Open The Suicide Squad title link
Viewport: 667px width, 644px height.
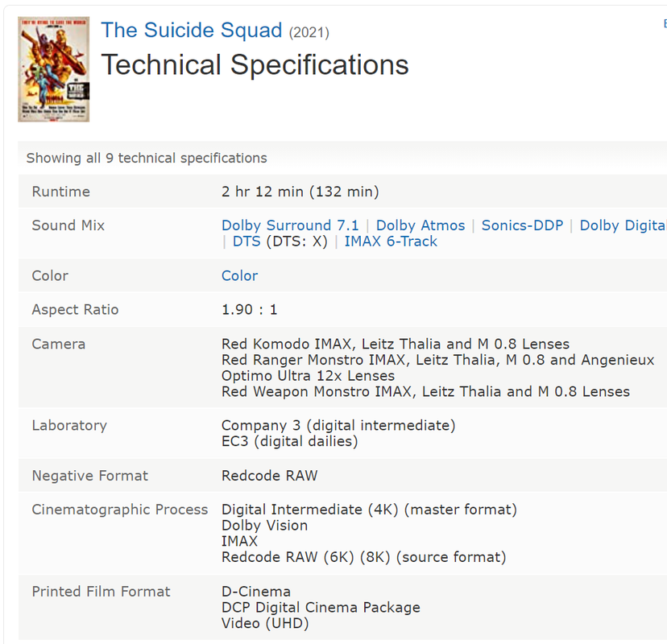click(x=192, y=30)
